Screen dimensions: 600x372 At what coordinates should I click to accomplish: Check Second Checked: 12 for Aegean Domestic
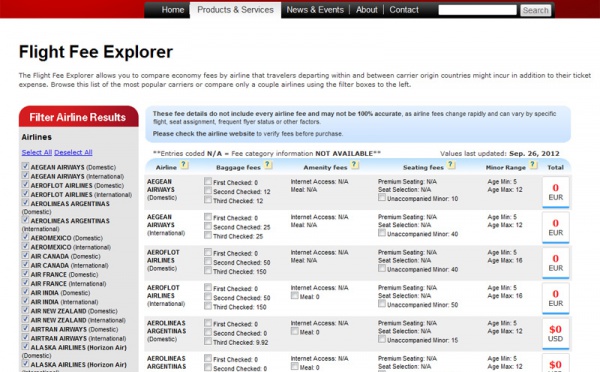click(208, 191)
